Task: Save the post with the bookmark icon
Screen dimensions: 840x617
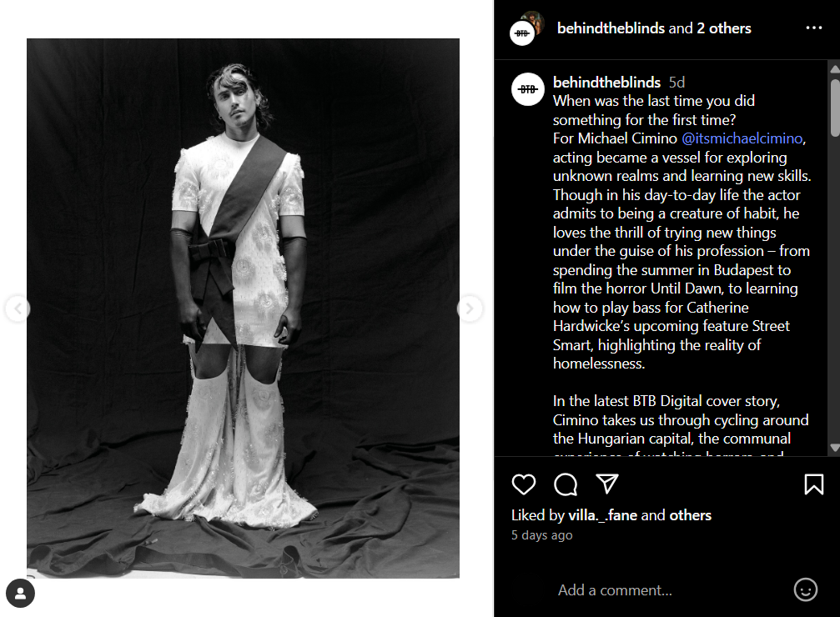Action: (814, 484)
